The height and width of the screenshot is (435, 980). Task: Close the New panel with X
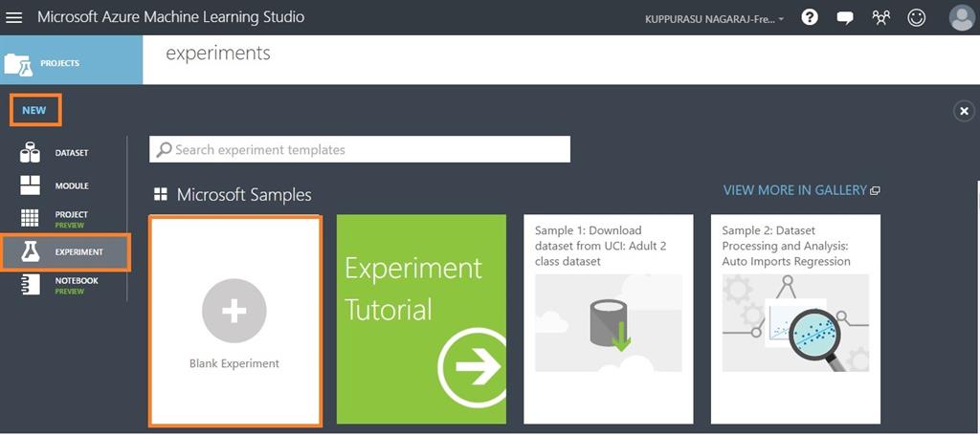[964, 111]
